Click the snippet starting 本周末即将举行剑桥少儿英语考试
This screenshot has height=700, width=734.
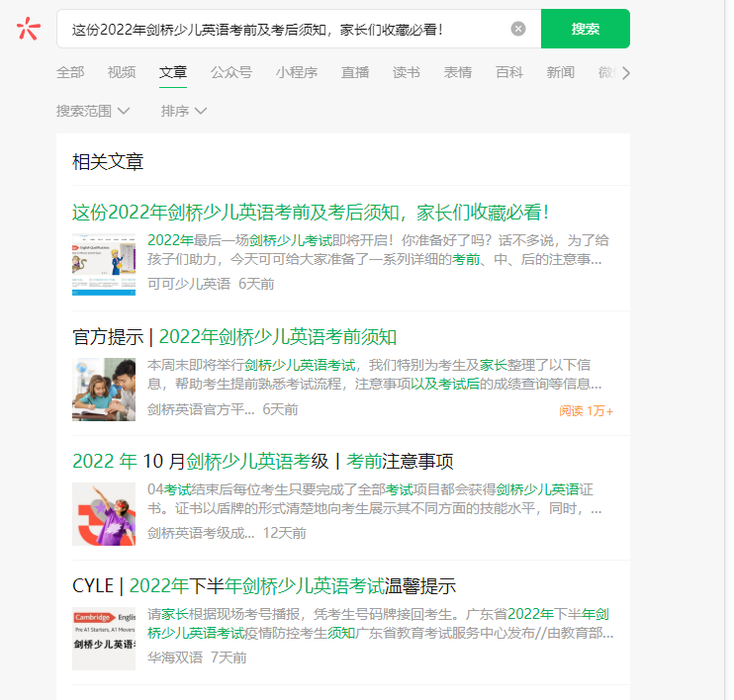375,375
